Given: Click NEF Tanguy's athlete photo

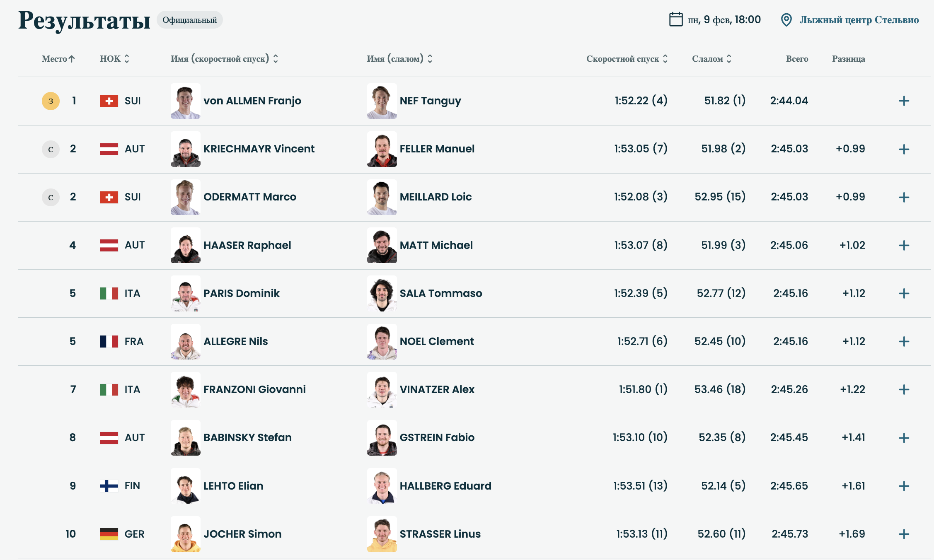Looking at the screenshot, I should pyautogui.click(x=382, y=101).
